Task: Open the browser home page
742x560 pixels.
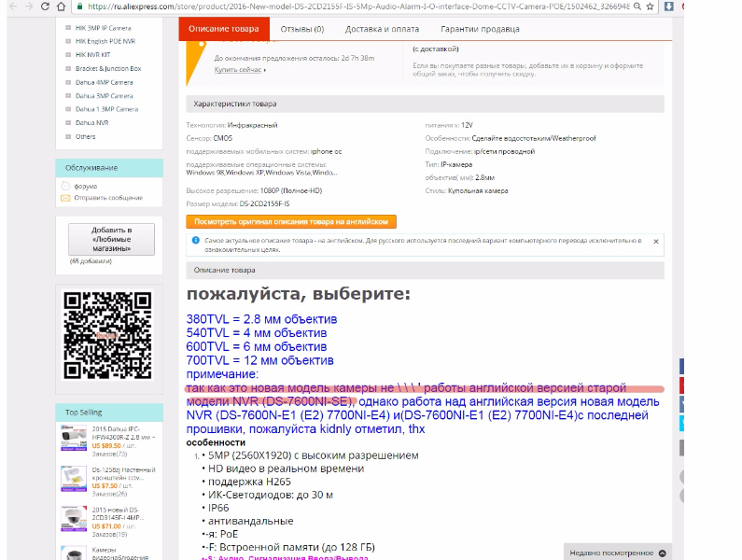Action: pos(61,7)
